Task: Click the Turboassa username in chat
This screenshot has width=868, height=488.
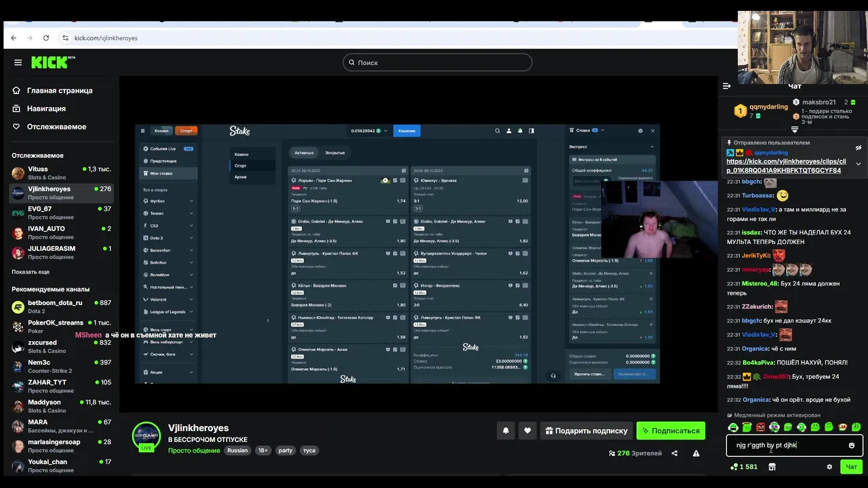Action: (757, 195)
